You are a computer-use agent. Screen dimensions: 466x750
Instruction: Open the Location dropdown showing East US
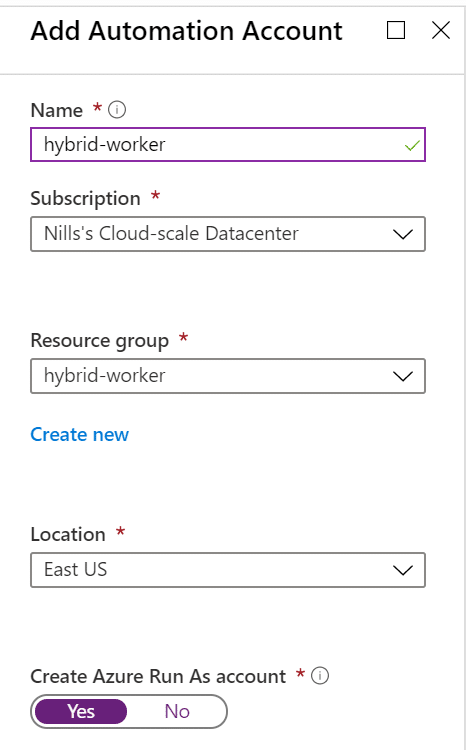pos(228,570)
